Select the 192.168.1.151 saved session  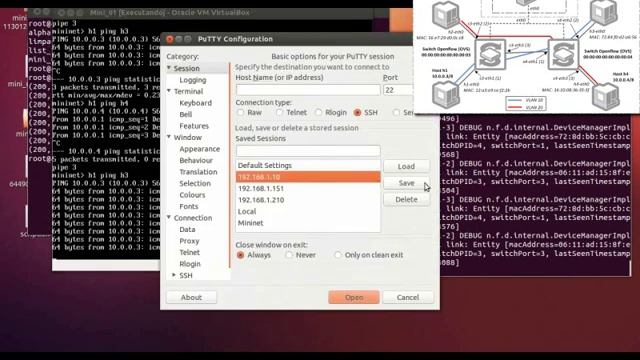click(308, 188)
